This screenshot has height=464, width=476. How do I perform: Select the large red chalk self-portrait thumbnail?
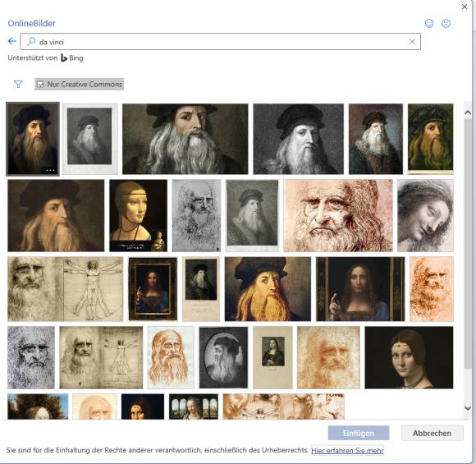click(x=338, y=215)
